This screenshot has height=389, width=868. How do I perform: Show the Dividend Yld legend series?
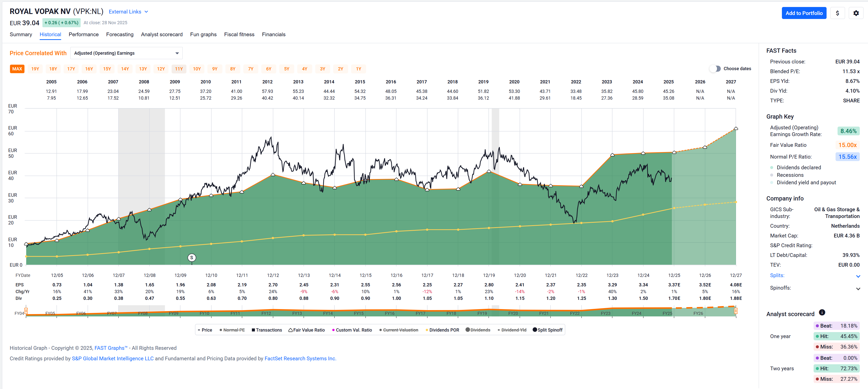click(x=514, y=330)
